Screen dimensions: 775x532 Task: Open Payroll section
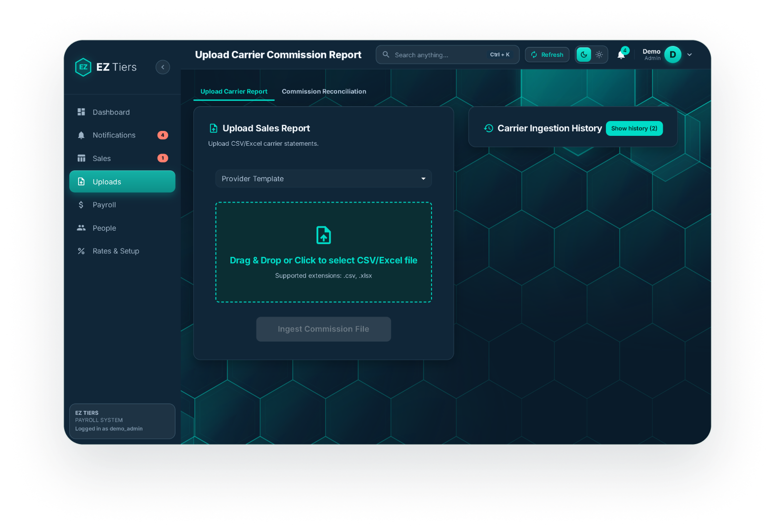[122, 205]
